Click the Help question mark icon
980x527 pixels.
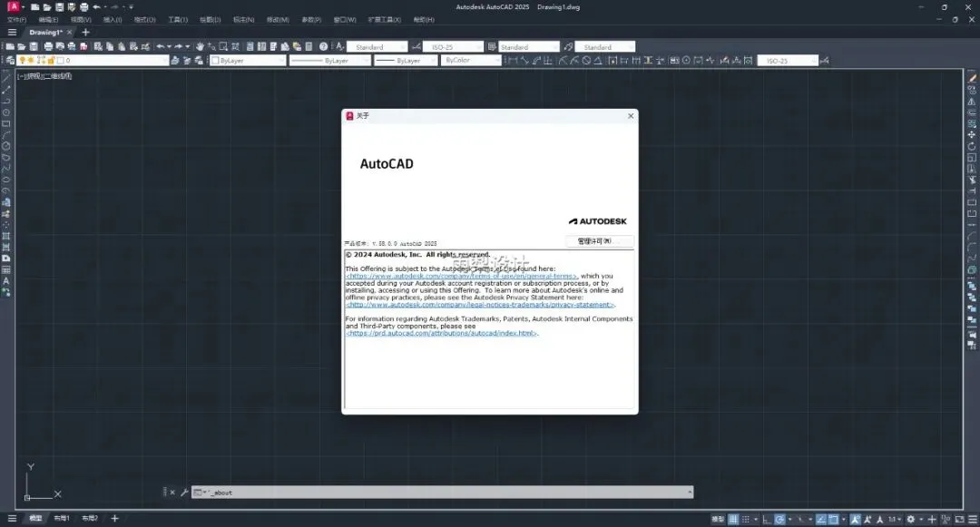pos(323,47)
